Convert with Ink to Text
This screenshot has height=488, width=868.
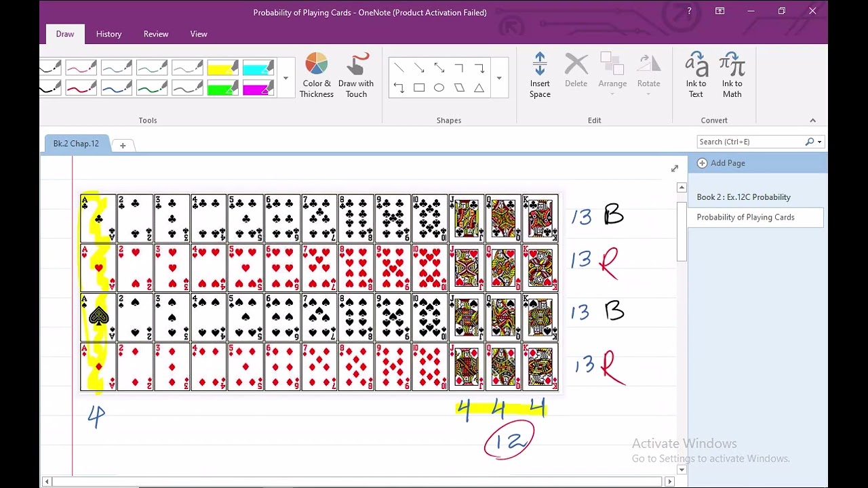(x=696, y=75)
